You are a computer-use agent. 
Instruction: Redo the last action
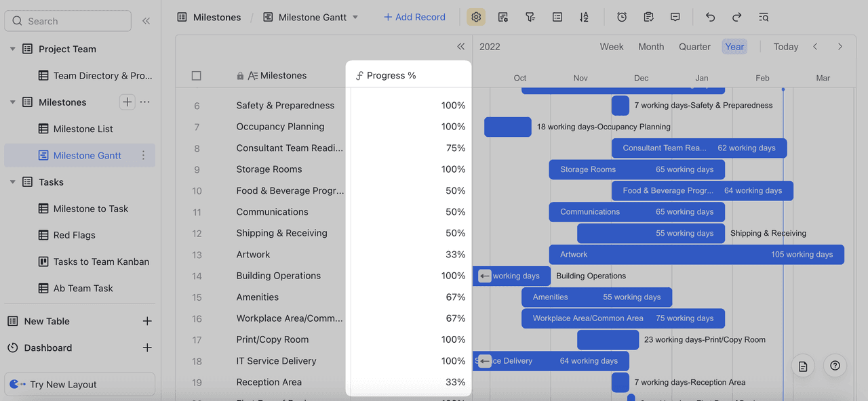[737, 17]
